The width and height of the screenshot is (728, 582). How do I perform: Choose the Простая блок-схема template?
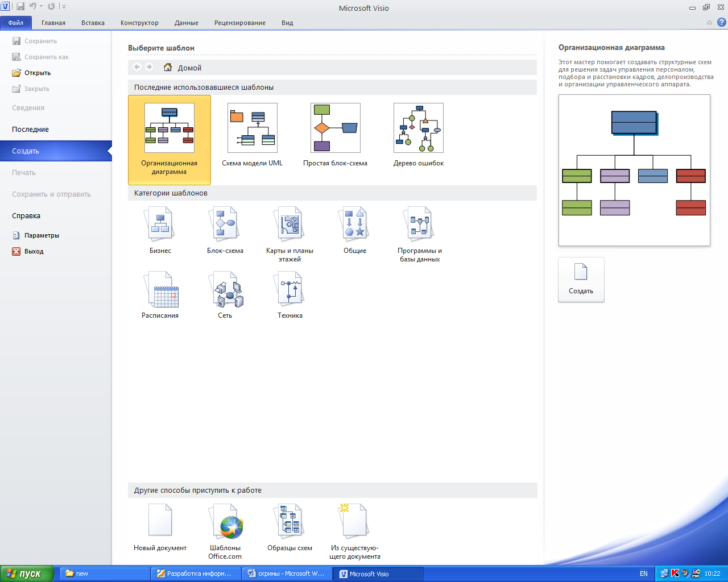336,136
